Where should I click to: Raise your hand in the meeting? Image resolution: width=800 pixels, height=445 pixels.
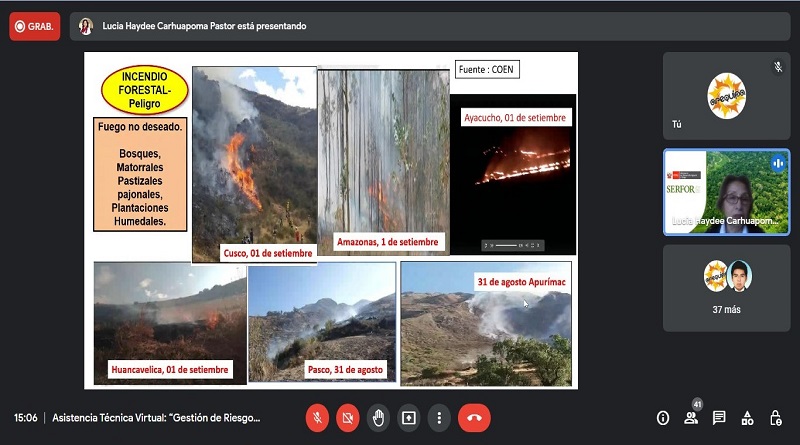(378, 418)
